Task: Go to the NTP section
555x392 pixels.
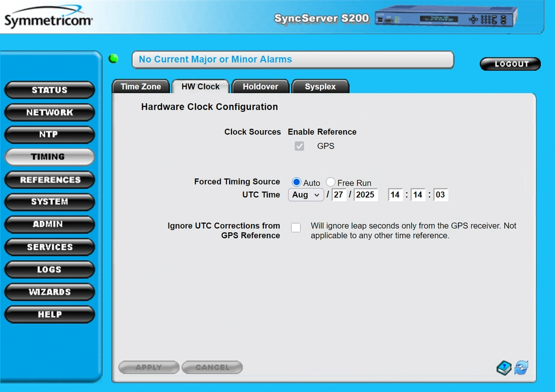Action: point(49,134)
